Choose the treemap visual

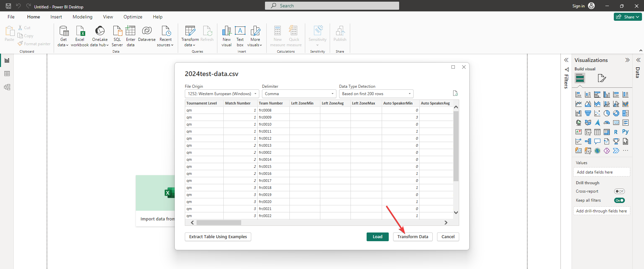point(626,114)
